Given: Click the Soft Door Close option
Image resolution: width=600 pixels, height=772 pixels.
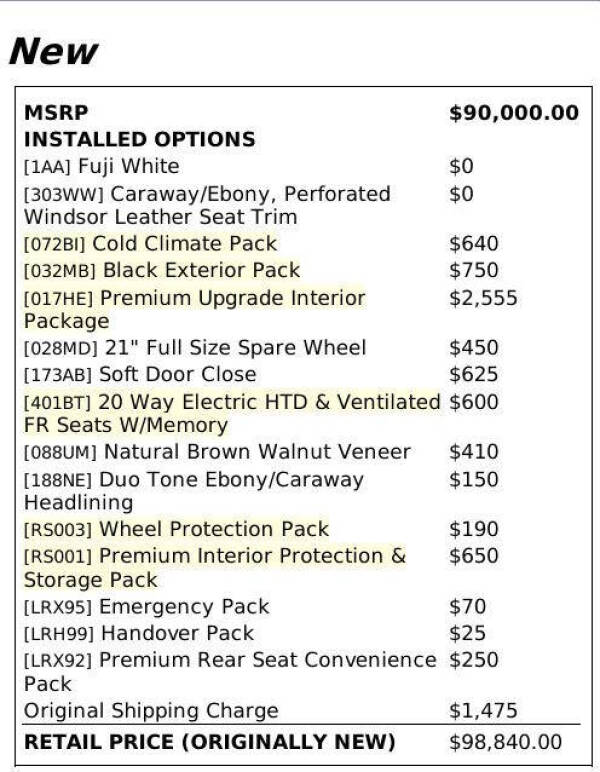Looking at the screenshot, I should pos(140,375).
